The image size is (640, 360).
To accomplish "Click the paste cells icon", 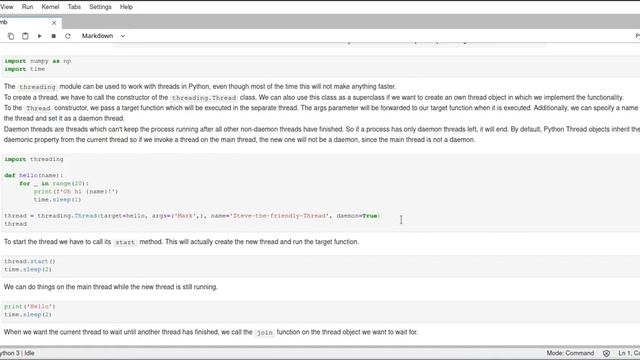I will click(25, 36).
